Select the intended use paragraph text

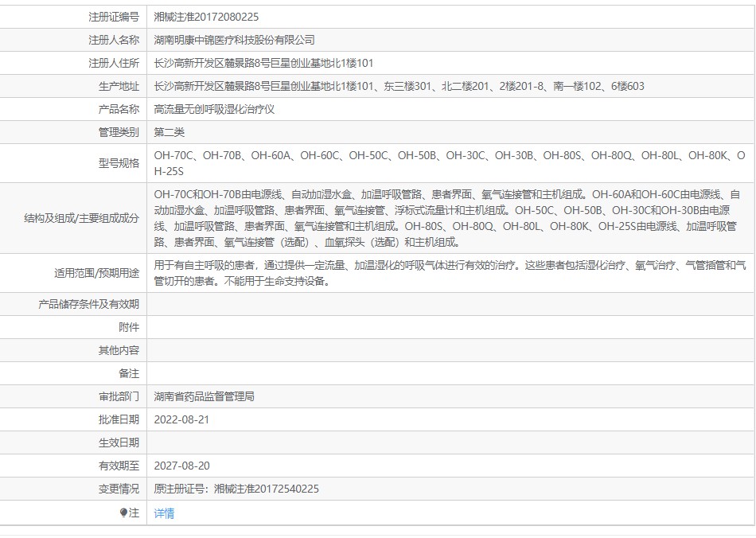tap(450, 273)
